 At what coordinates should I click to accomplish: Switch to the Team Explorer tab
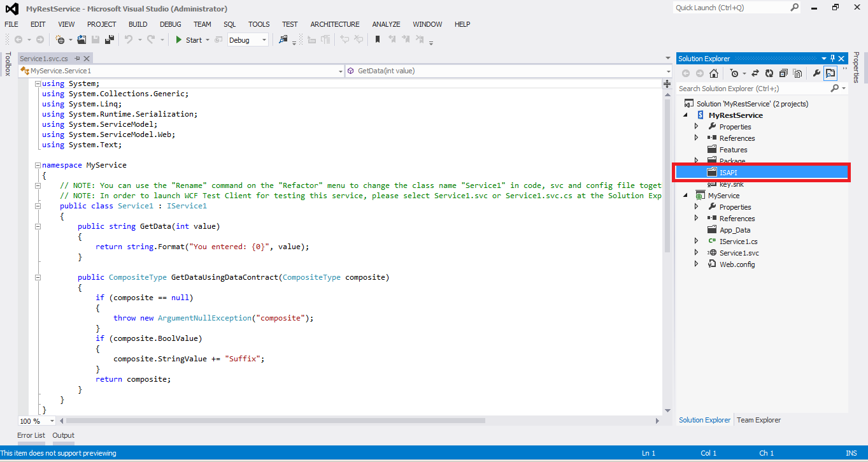tap(758, 420)
